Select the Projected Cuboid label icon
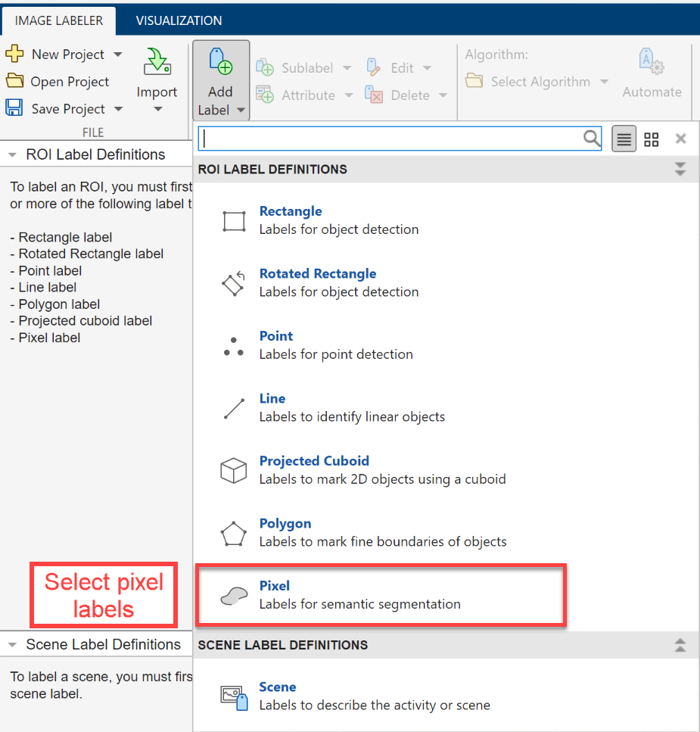Screen dimensions: 700x732 pos(233,470)
